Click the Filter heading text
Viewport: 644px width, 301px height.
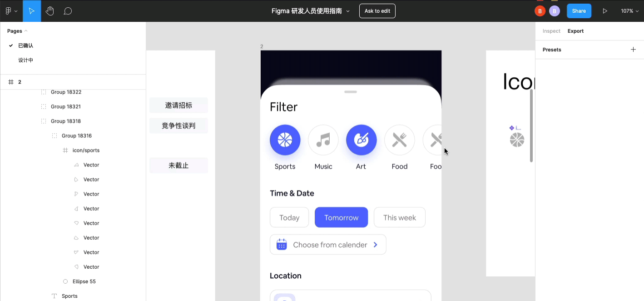284,107
